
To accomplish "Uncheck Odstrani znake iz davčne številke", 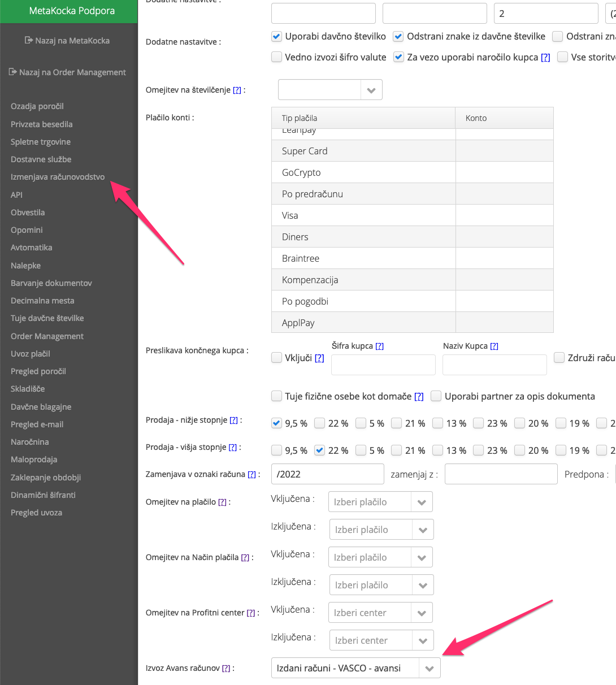I will point(398,37).
